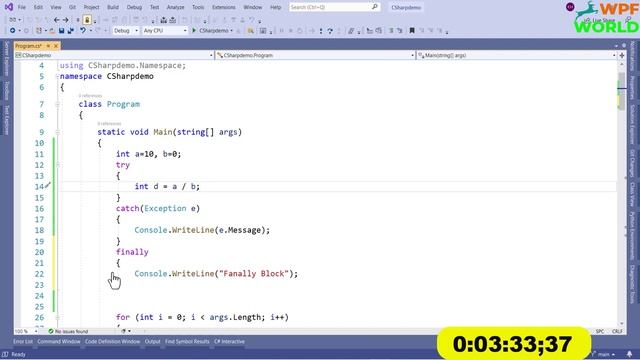Click 'Console' on line 18
The height and width of the screenshot is (360, 640).
[151, 230]
